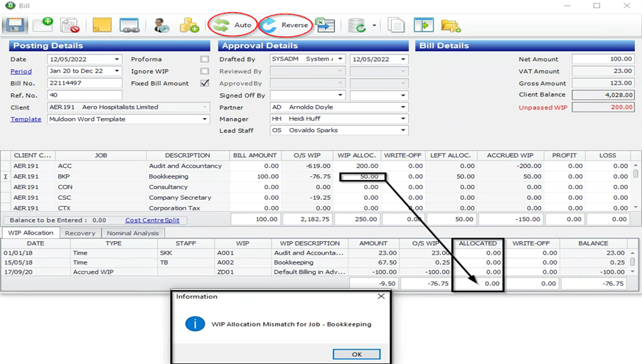Expand the Period dropdown
The width and height of the screenshot is (642, 364).
tap(117, 71)
